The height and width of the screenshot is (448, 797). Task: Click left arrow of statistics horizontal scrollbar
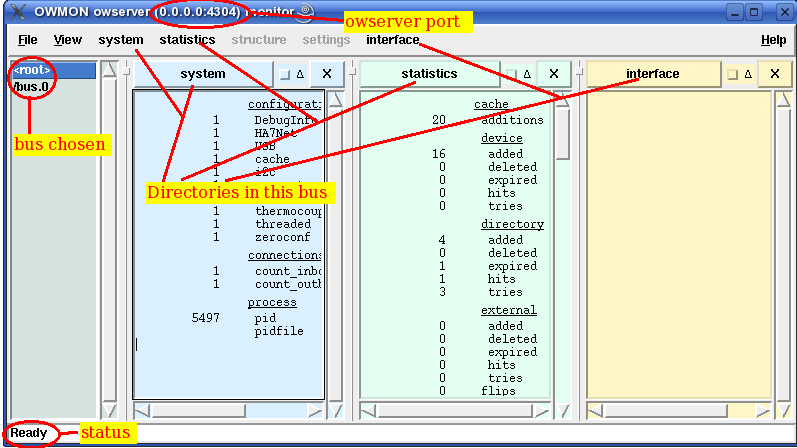[368, 411]
